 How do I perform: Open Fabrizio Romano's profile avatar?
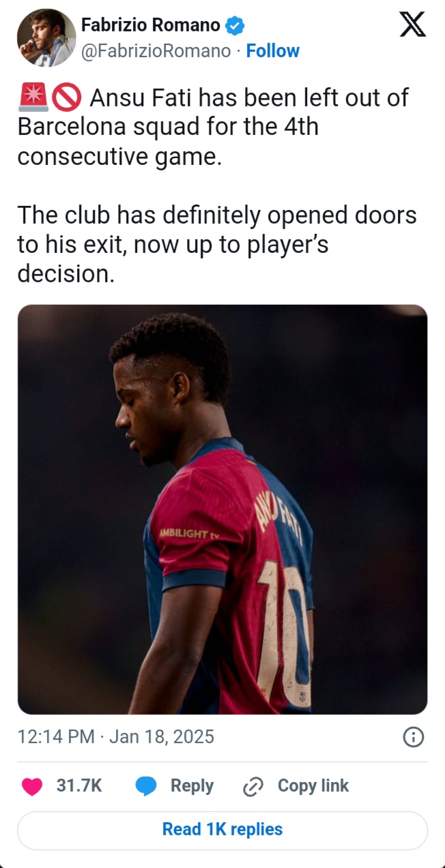click(x=46, y=38)
